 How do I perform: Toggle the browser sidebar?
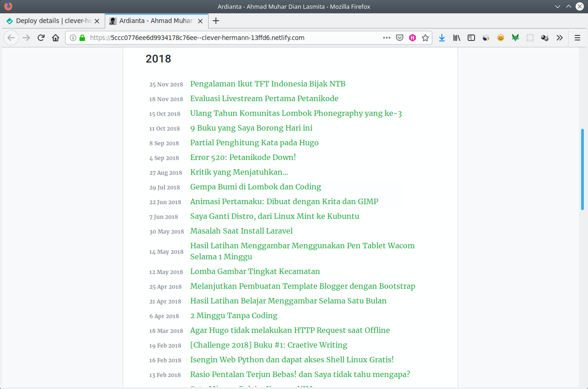point(471,38)
